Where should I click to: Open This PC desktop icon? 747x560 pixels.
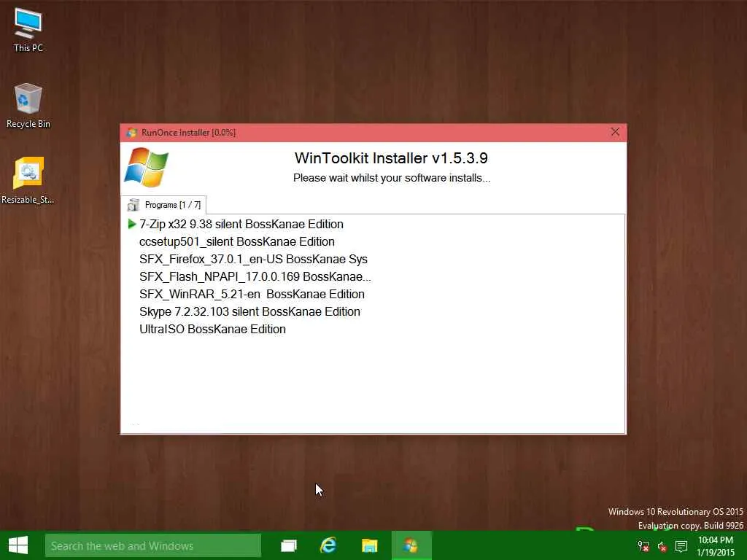(28, 29)
